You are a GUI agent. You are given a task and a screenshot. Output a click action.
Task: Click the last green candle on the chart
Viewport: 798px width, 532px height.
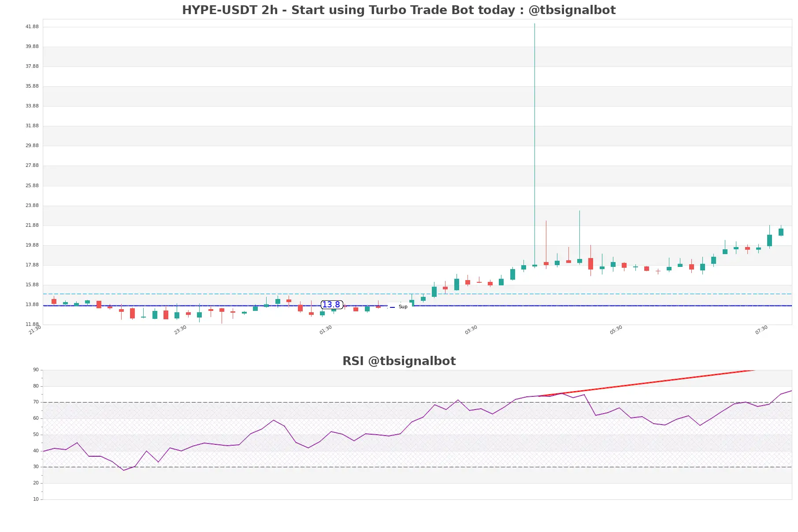(x=781, y=232)
